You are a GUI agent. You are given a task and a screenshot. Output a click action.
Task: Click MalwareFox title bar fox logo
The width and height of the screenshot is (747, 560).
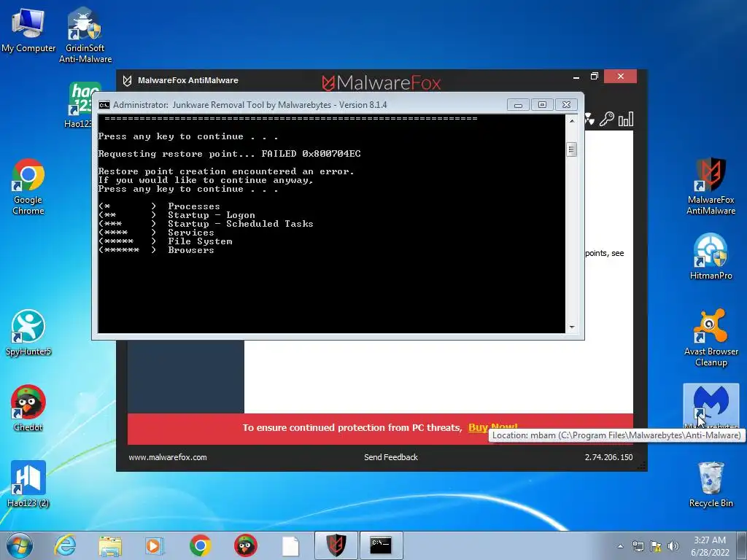point(127,80)
